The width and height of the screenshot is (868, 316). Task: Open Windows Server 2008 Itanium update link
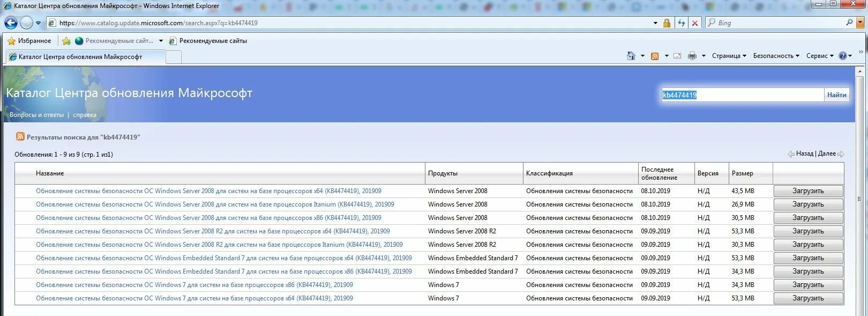click(x=215, y=204)
